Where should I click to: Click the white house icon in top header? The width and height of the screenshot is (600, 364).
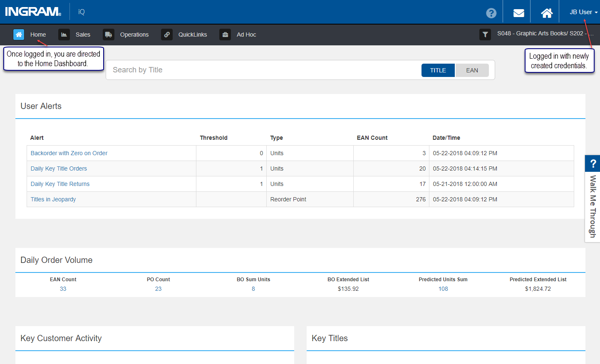pos(547,13)
